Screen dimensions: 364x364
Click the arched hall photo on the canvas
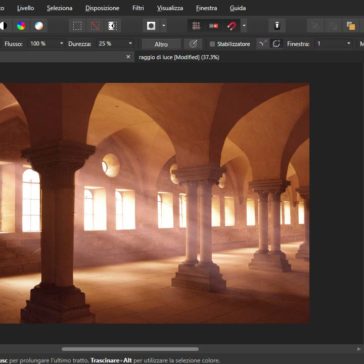pos(155,203)
